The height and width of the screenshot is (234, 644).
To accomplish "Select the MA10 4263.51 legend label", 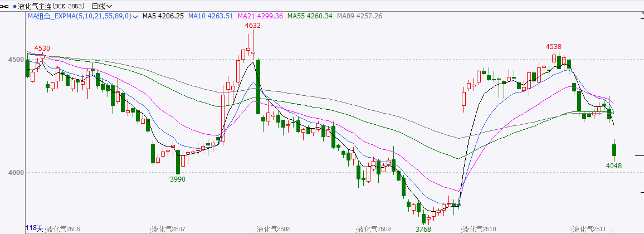I will [211, 16].
